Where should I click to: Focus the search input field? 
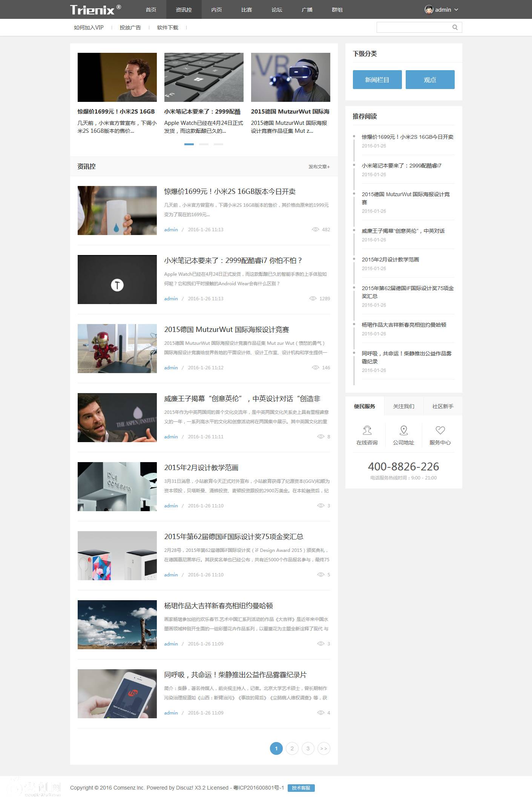coord(413,27)
